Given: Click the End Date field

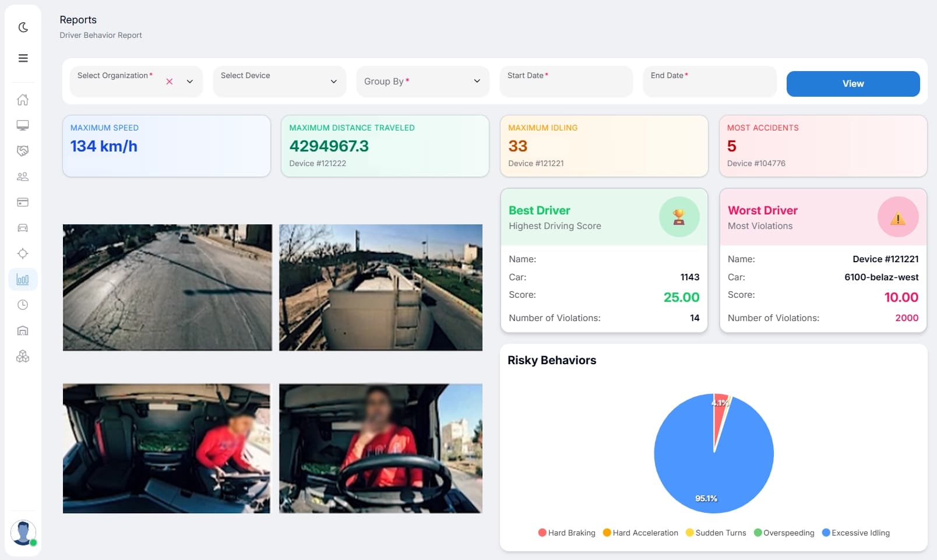Looking at the screenshot, I should [x=709, y=81].
